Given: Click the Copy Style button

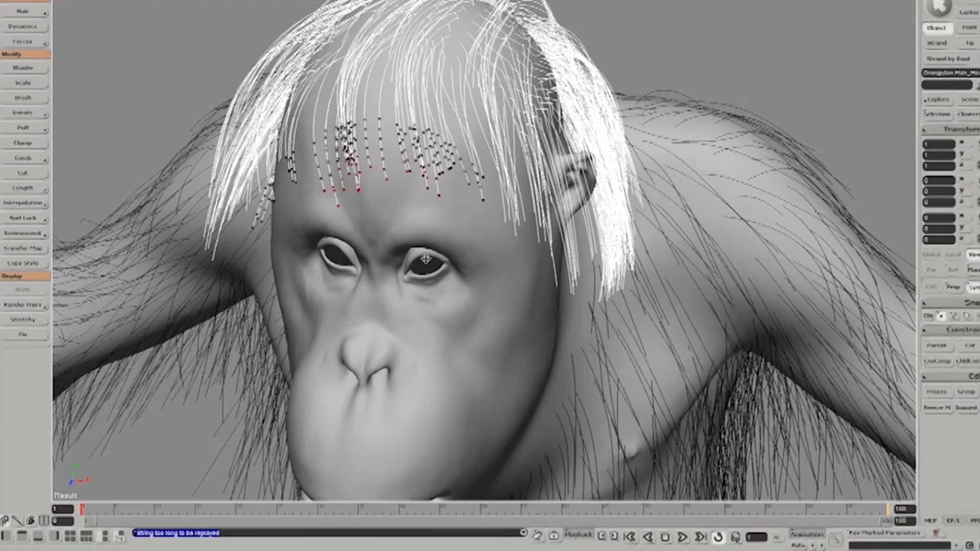Looking at the screenshot, I should [x=24, y=263].
